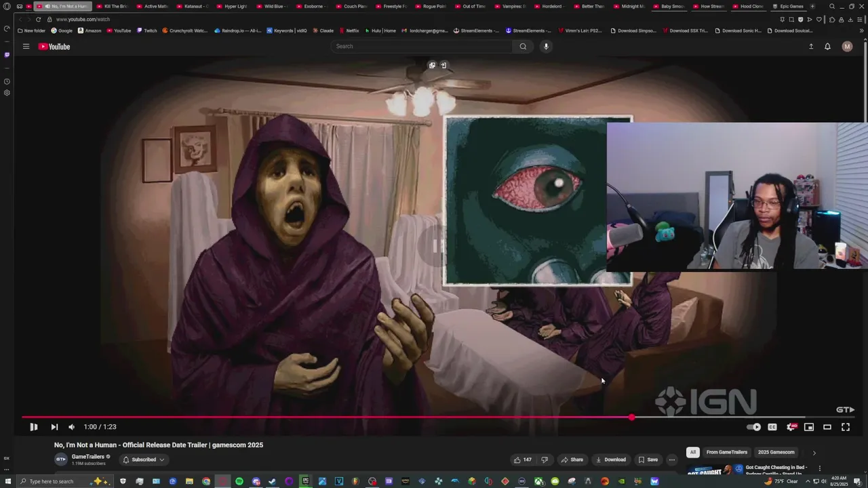
Task: Open Spotify from the taskbar
Action: 239,481
